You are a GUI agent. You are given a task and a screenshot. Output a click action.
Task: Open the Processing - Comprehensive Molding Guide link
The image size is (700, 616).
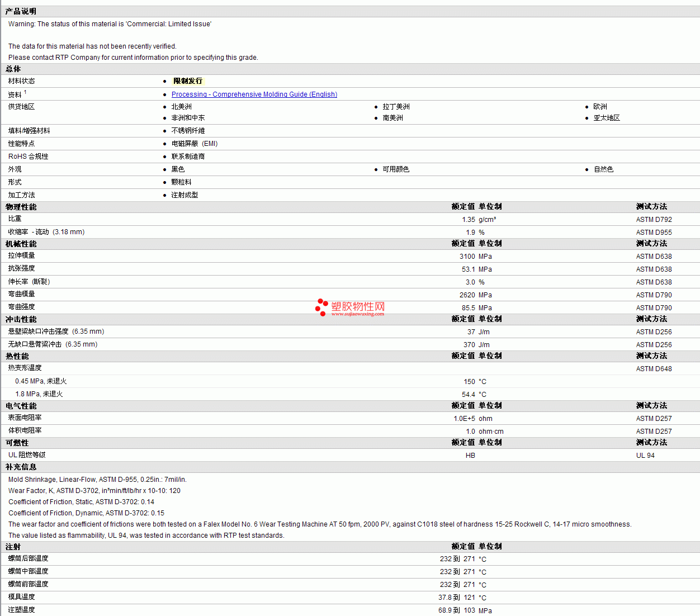pos(254,94)
